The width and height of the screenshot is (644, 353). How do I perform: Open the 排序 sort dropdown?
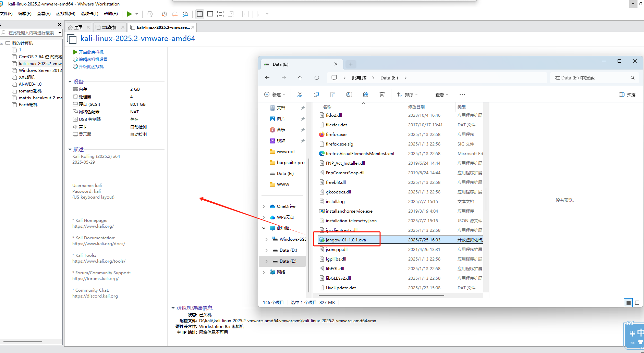point(408,94)
